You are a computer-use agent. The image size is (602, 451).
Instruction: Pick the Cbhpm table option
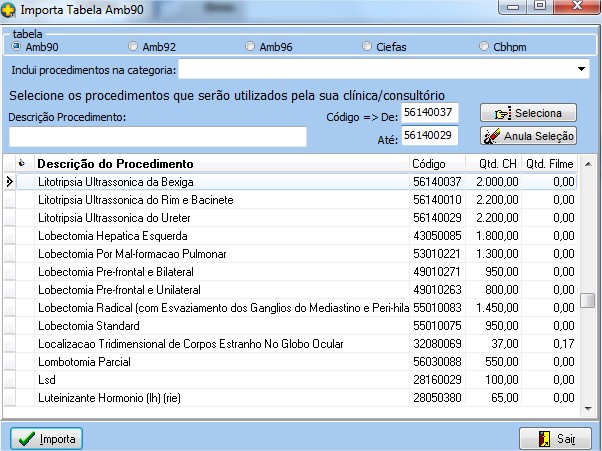pyautogui.click(x=485, y=46)
